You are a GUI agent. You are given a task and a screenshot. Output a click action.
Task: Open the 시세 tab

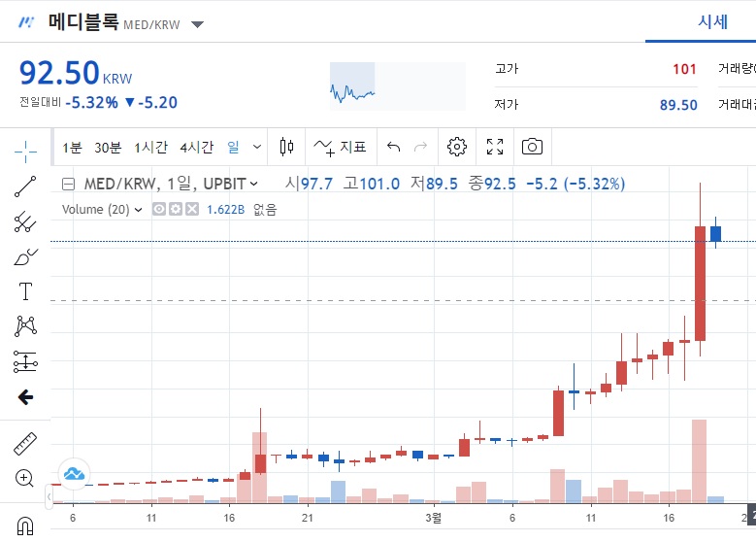pyautogui.click(x=712, y=21)
